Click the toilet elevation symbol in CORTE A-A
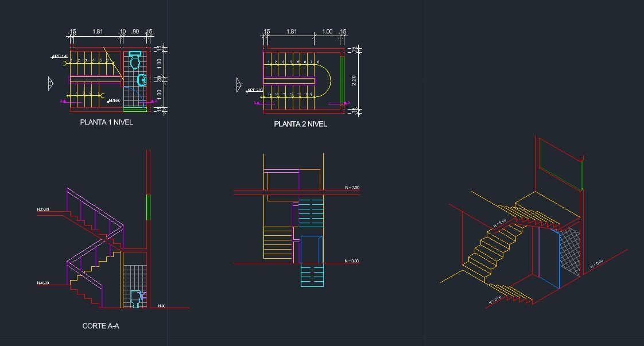644x346 pixels. 136,298
